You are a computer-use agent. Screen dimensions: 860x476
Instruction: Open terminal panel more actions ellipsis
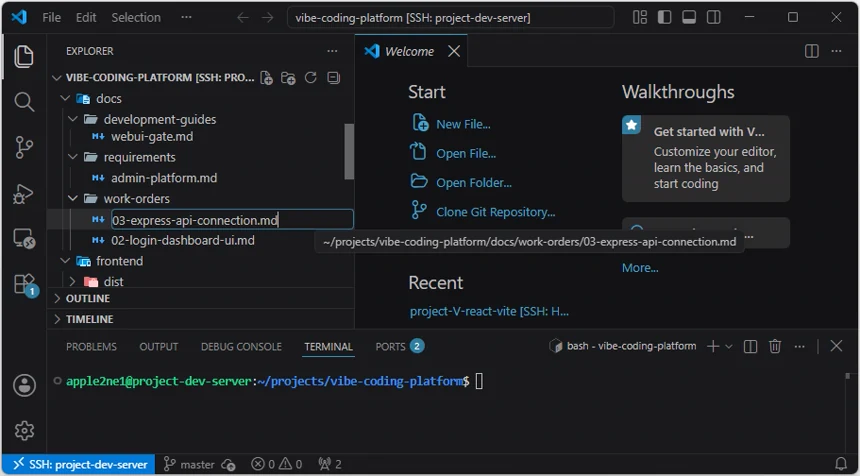800,346
